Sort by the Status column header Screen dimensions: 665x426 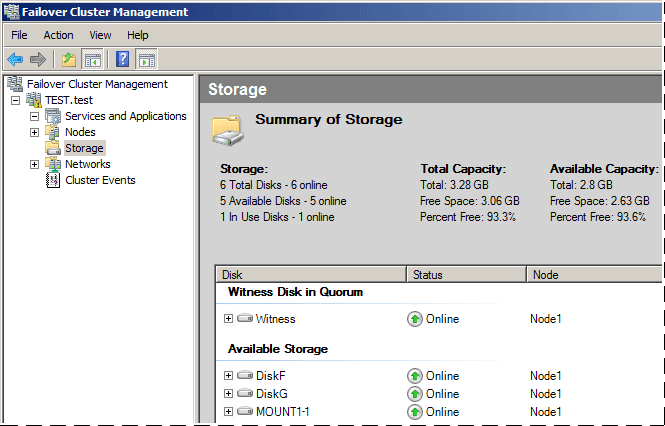point(467,275)
